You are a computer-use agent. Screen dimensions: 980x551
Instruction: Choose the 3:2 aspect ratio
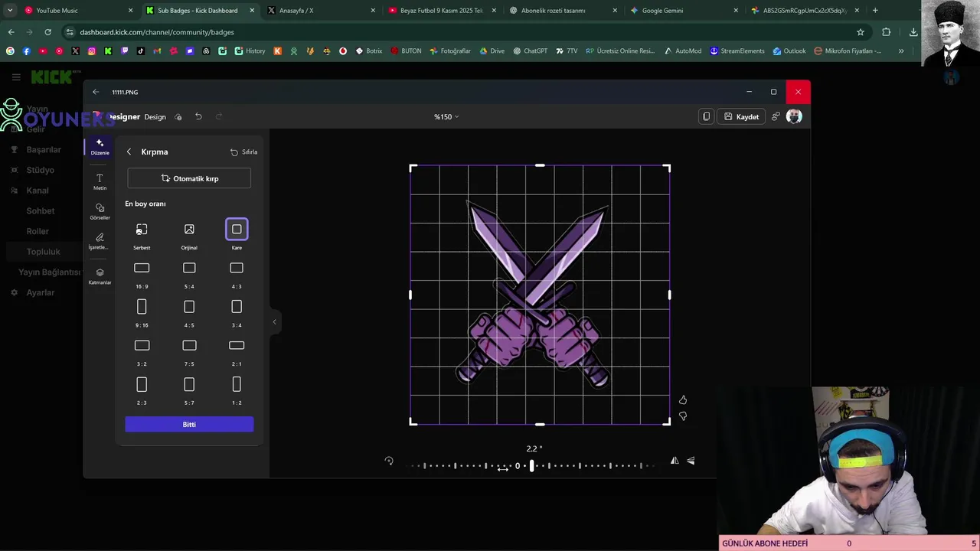(x=142, y=352)
